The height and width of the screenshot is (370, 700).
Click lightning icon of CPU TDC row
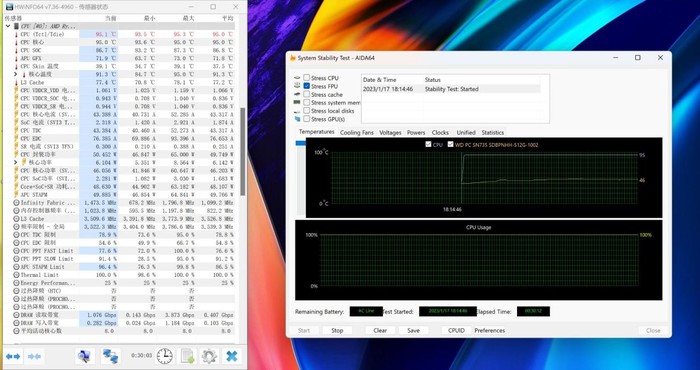pos(17,130)
